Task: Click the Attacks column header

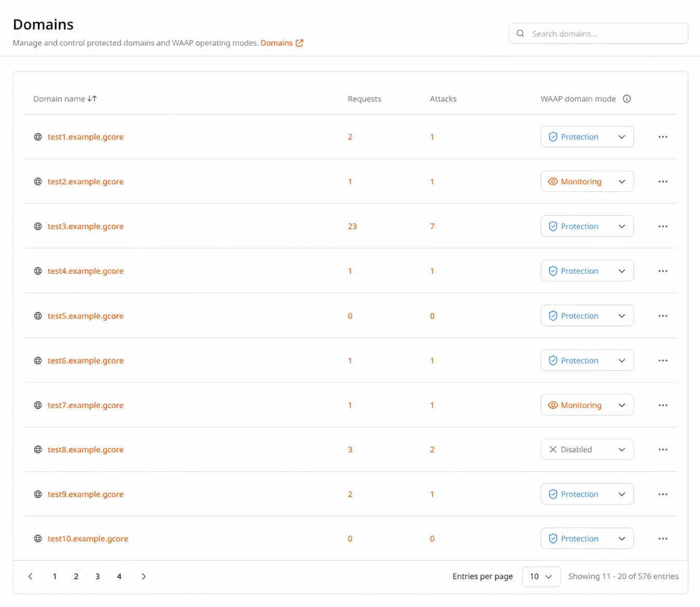Action: click(x=443, y=99)
